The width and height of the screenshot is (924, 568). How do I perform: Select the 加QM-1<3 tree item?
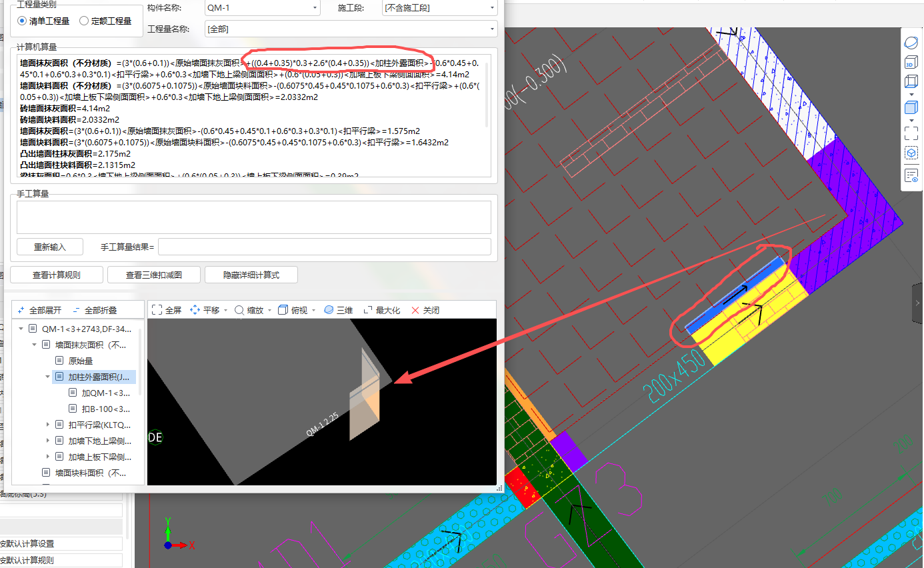[x=106, y=393]
